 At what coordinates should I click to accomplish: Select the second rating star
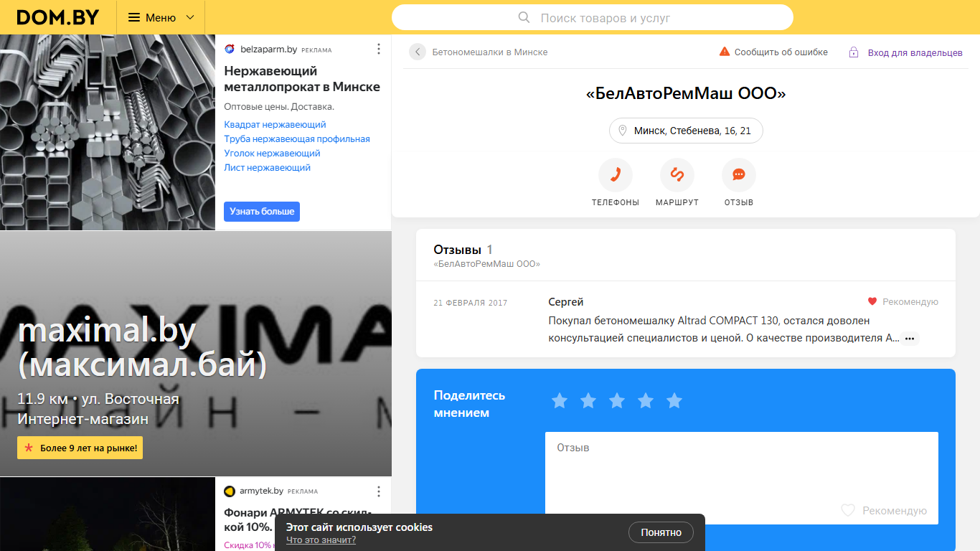click(588, 401)
